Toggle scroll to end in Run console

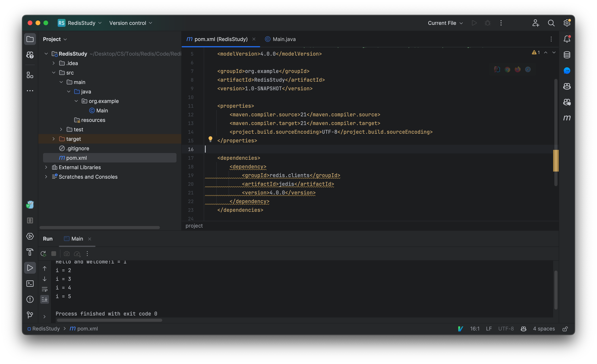click(x=45, y=299)
